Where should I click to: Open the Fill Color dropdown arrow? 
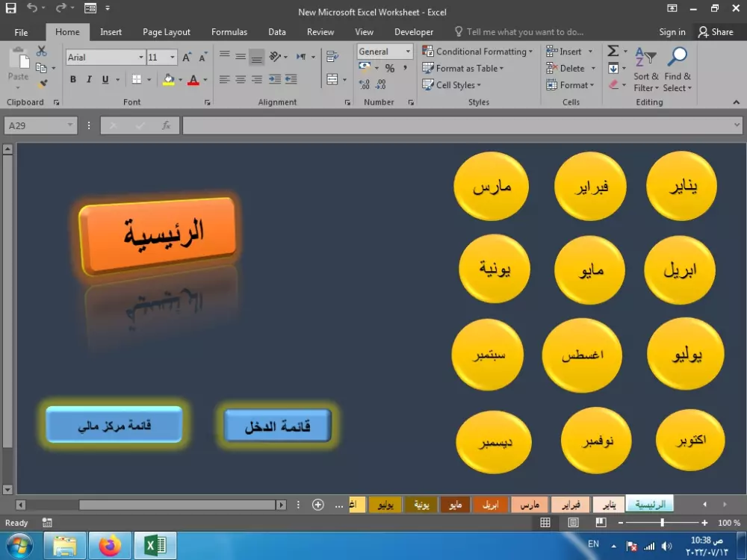pyautogui.click(x=179, y=79)
